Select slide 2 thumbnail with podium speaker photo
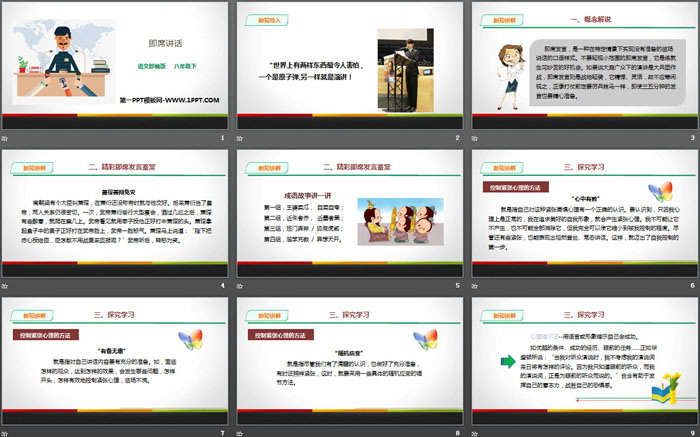 pos(350,65)
